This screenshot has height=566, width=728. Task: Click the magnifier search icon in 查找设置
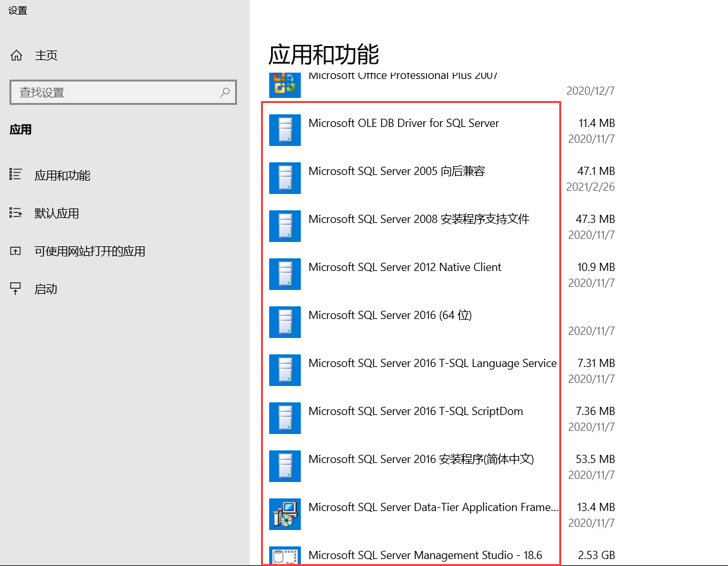[x=225, y=92]
